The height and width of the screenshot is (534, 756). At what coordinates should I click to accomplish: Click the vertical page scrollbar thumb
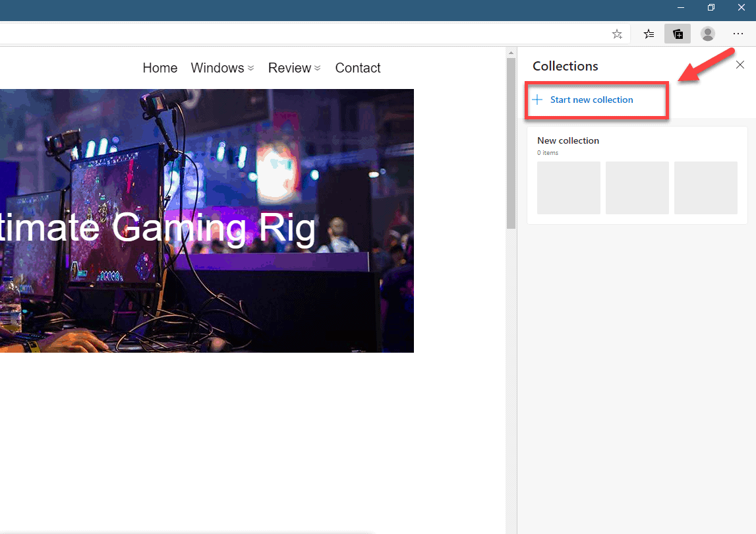[511, 143]
